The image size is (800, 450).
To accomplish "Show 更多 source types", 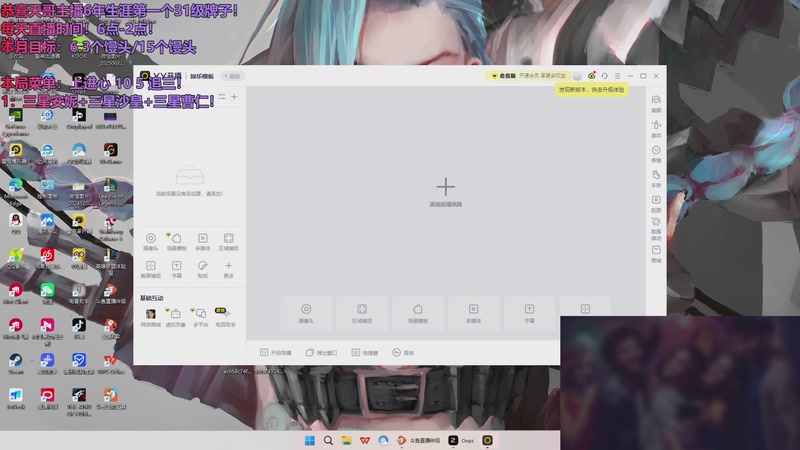I will (x=229, y=269).
